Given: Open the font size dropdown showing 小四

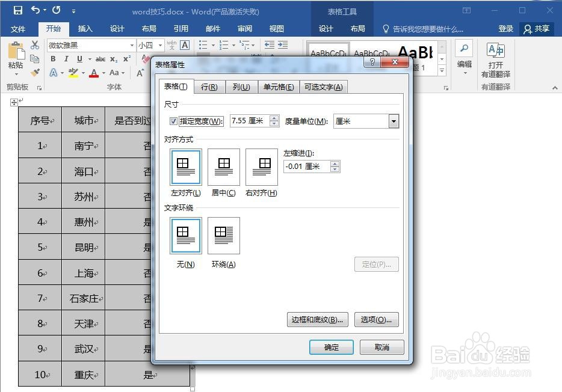Looking at the screenshot, I should 160,44.
